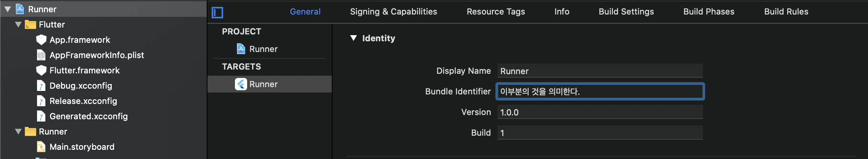Select Release.xcconfig in the navigator
Image resolution: width=868 pixels, height=159 pixels.
[83, 101]
